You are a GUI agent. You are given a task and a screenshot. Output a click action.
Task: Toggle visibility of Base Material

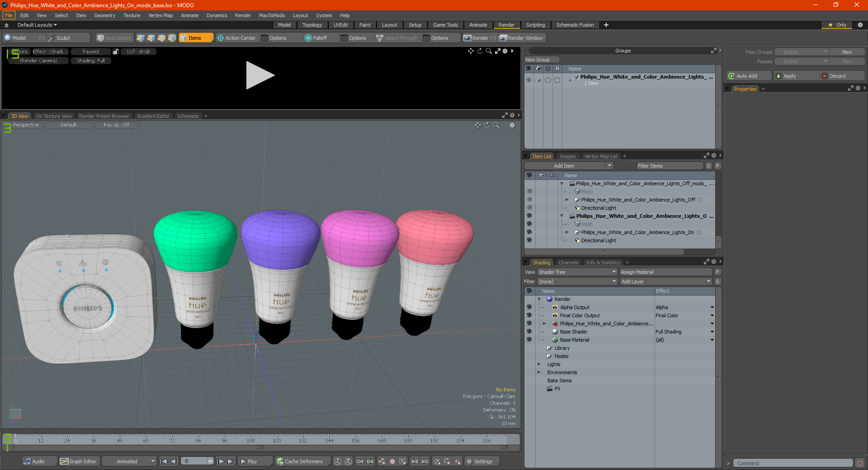click(x=529, y=340)
